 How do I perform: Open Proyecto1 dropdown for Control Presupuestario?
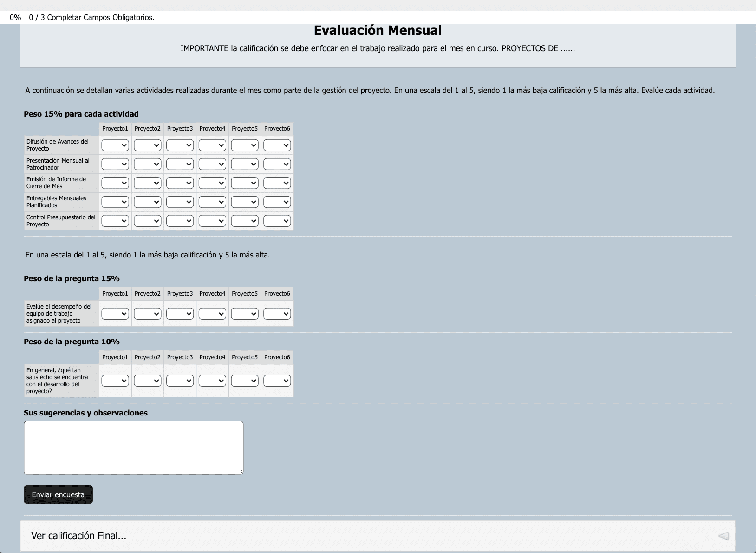pos(115,221)
